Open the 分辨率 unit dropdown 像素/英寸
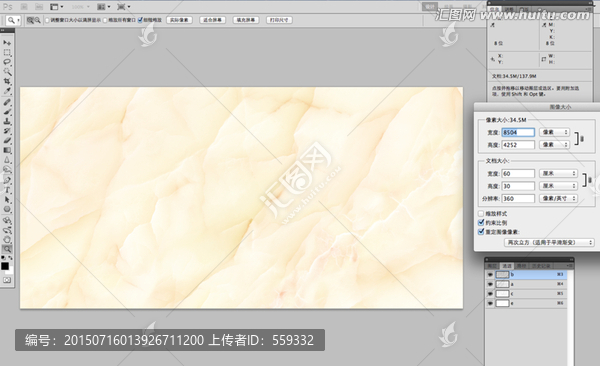 coord(558,198)
